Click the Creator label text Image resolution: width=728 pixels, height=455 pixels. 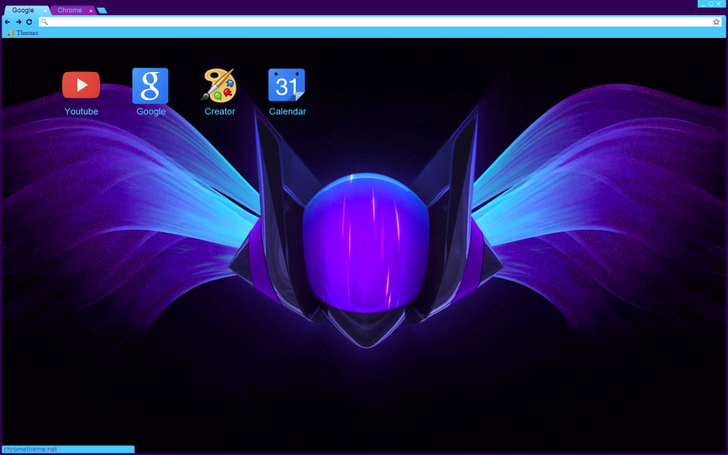[220, 111]
